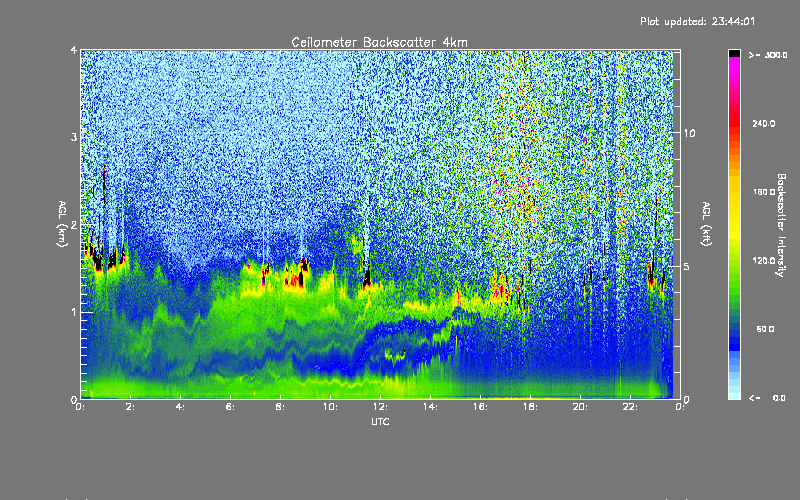
Task: Click the black cap of the colorbar
Action: point(734,53)
